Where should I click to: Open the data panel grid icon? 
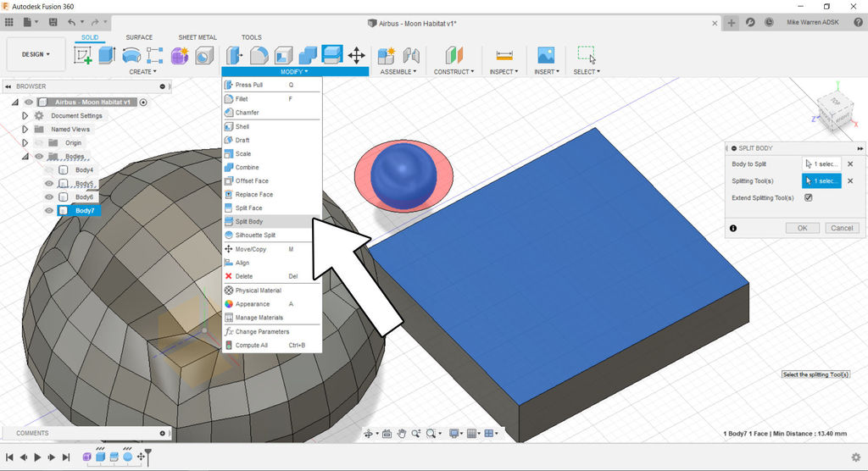(x=8, y=22)
